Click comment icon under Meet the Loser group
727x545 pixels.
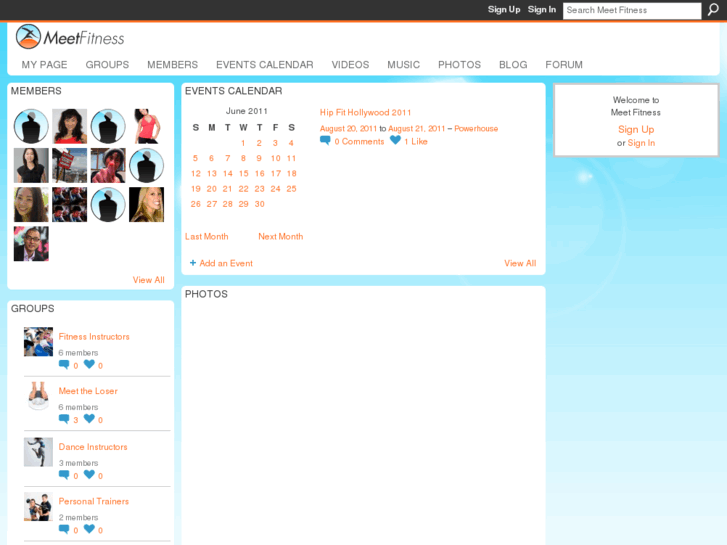pos(64,419)
